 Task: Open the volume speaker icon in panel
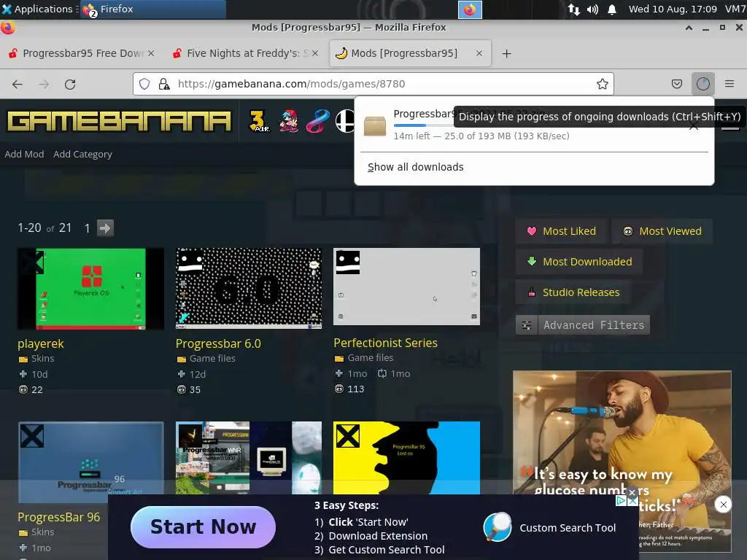point(592,9)
